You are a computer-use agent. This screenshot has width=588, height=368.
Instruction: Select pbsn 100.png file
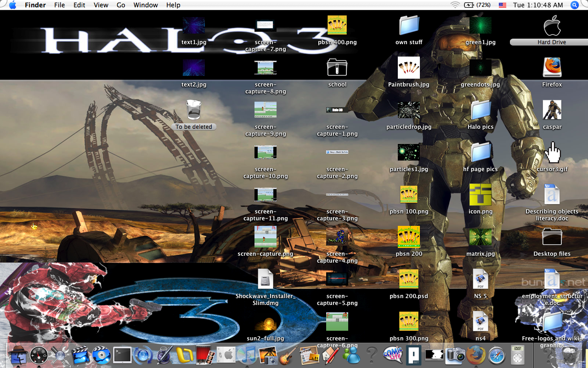pyautogui.click(x=409, y=195)
